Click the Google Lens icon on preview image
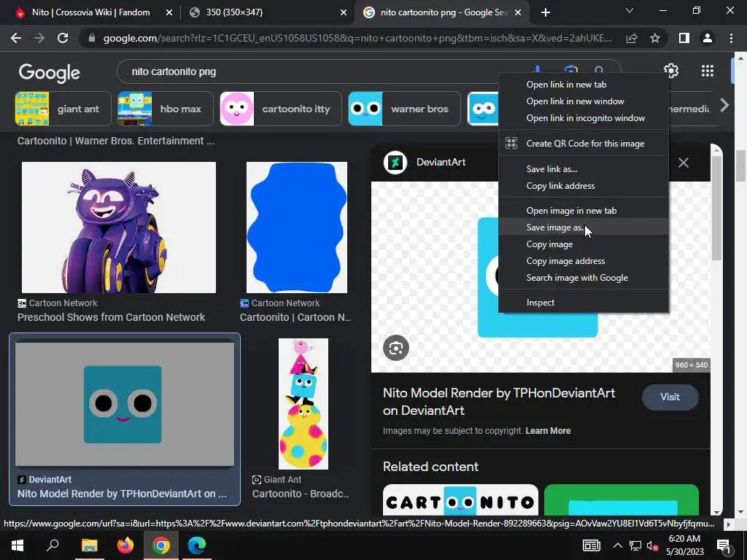Image resolution: width=747 pixels, height=560 pixels. pos(396,348)
